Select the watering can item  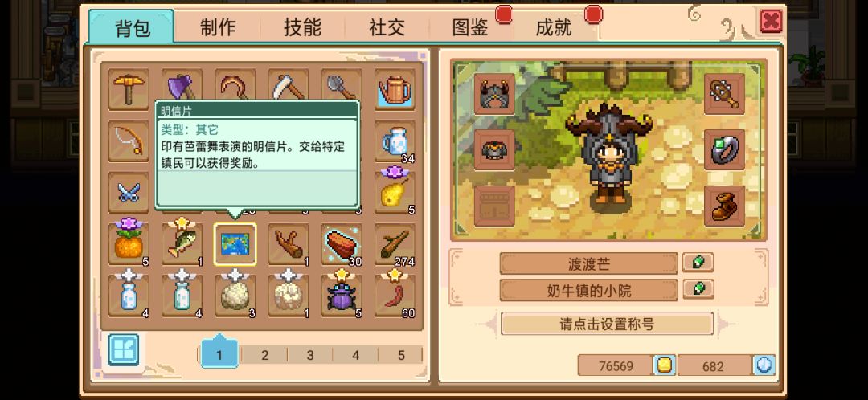tap(395, 89)
